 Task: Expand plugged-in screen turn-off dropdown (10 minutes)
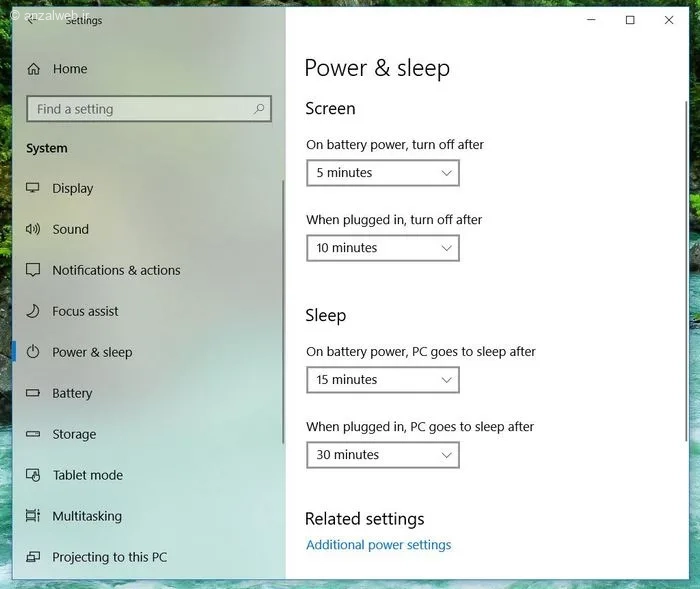click(x=382, y=248)
